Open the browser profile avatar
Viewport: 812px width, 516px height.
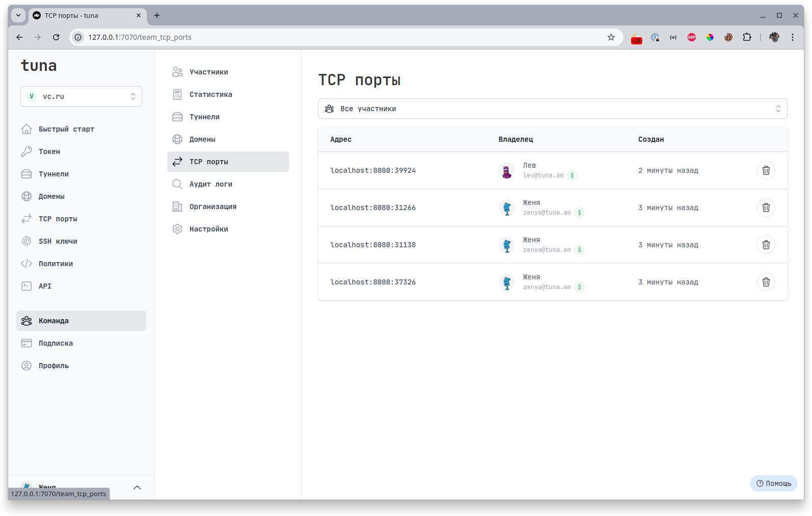click(774, 37)
